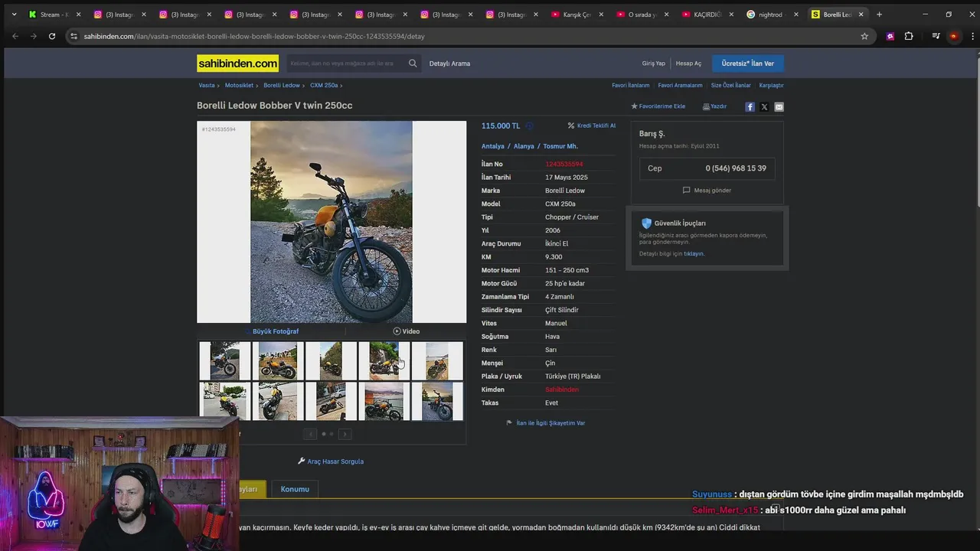Click seller name Barış Ş.
The image size is (980, 551).
pos(652,134)
